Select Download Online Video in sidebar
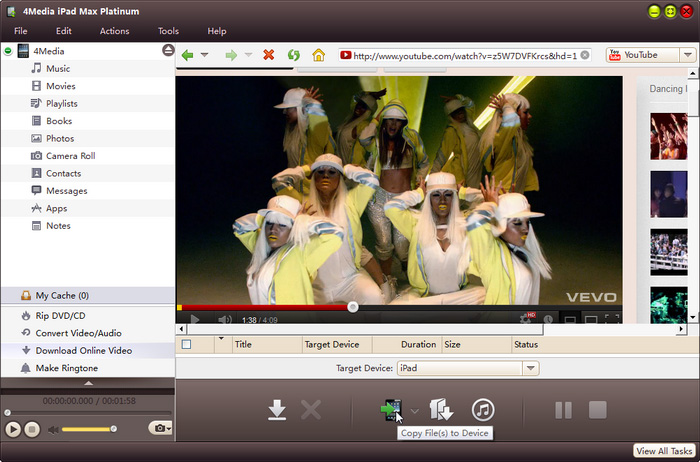The width and height of the screenshot is (700, 462). [83, 350]
